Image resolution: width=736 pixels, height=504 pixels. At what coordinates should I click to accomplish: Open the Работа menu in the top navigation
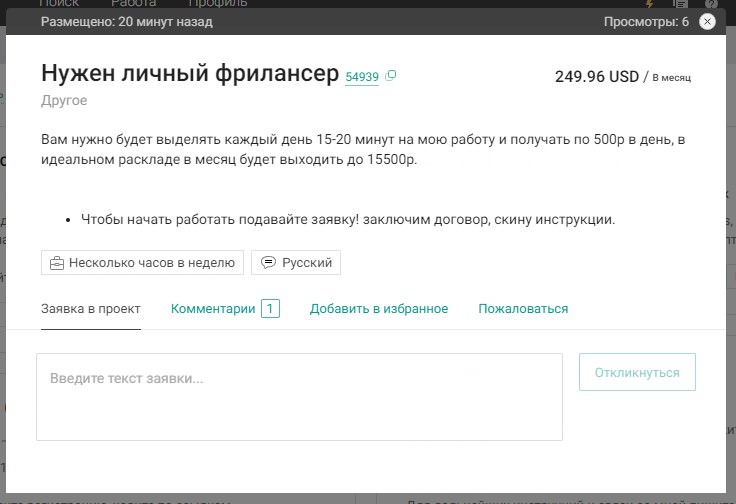pos(133,4)
